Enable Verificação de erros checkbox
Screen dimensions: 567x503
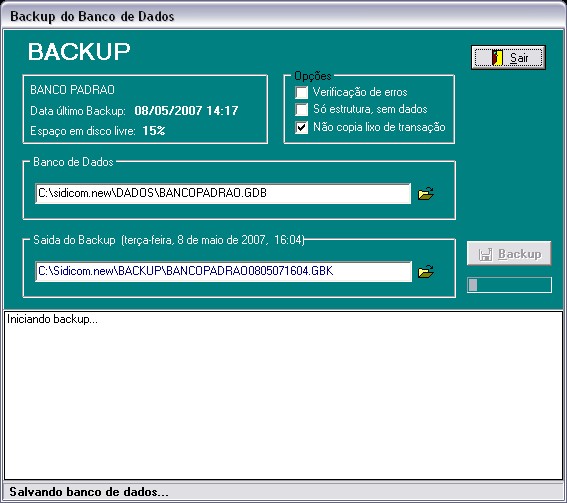coord(301,92)
